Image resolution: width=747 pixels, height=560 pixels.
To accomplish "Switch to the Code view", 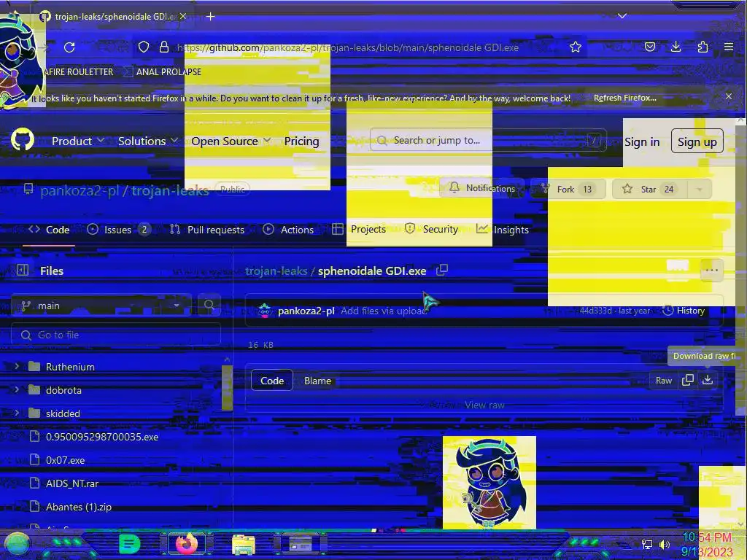I will point(272,381).
